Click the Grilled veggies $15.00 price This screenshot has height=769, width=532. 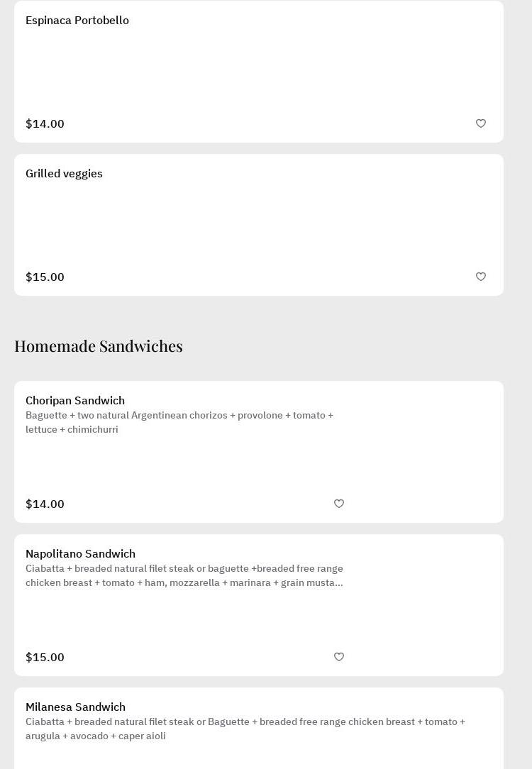click(x=45, y=277)
